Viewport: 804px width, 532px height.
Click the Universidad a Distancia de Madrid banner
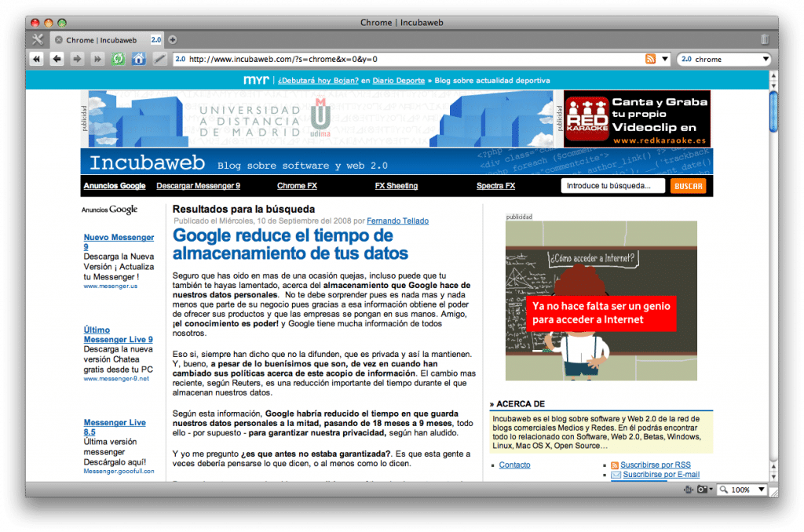click(x=321, y=119)
